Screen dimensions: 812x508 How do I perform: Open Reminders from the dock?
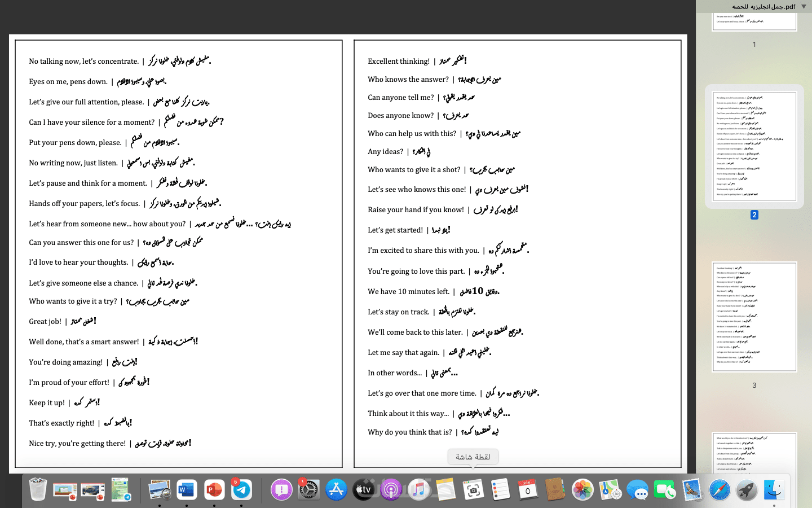coord(500,489)
